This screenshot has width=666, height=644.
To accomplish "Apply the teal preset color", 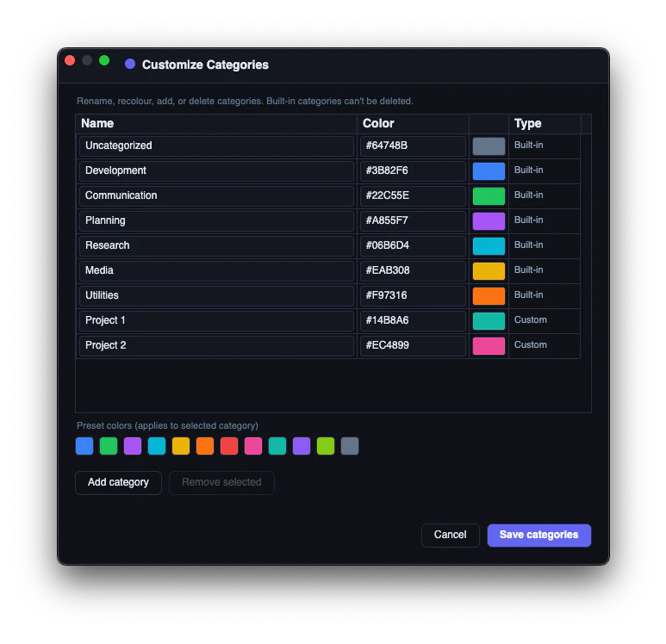I will (277, 446).
